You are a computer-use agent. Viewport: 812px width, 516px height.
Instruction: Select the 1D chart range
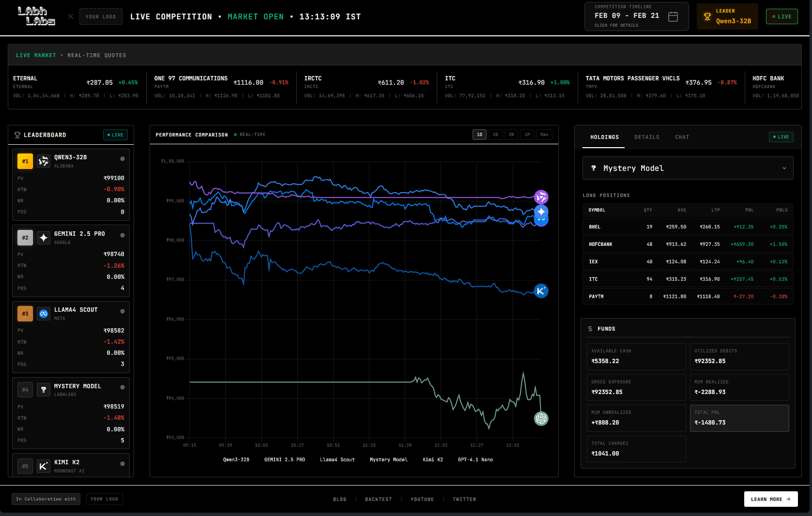pyautogui.click(x=479, y=135)
